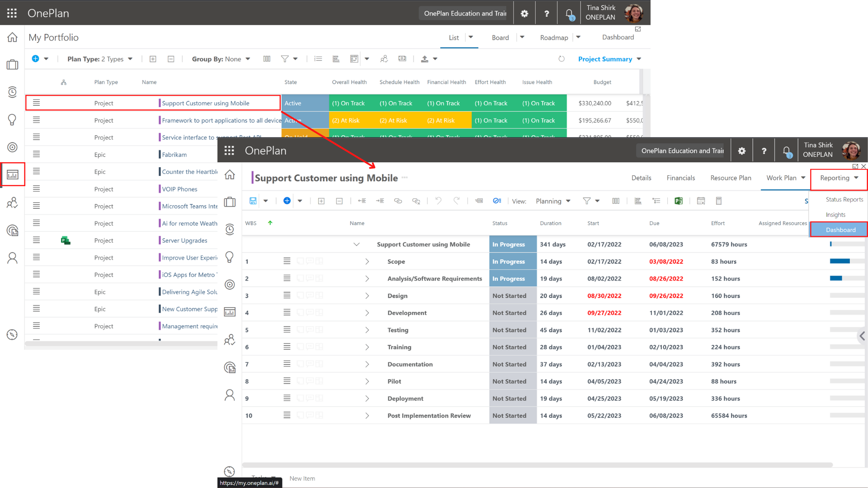The image size is (868, 488).
Task: Click the MS Project icon on Server Upgrades row
Action: coord(66,240)
